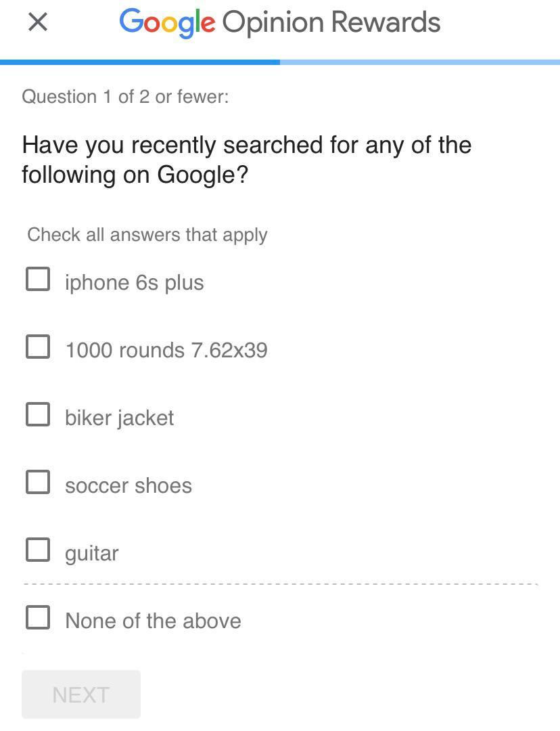Screen dimensions: 560x731
Task: Click the filled part of the progress bar
Action: tap(140, 62)
